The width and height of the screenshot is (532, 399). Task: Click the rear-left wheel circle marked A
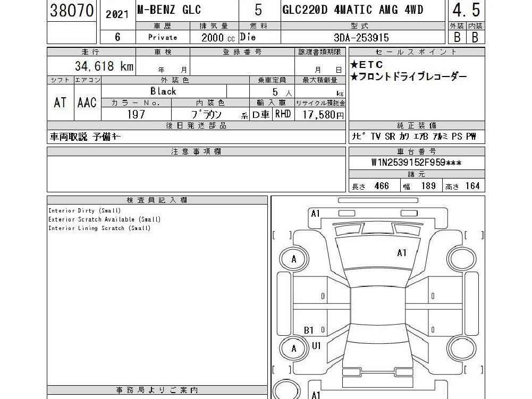[294, 348]
